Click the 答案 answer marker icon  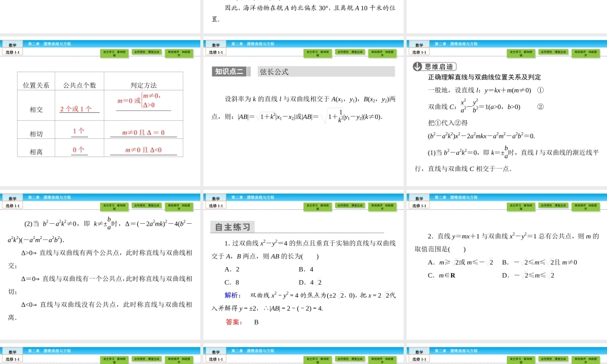[x=232, y=322]
